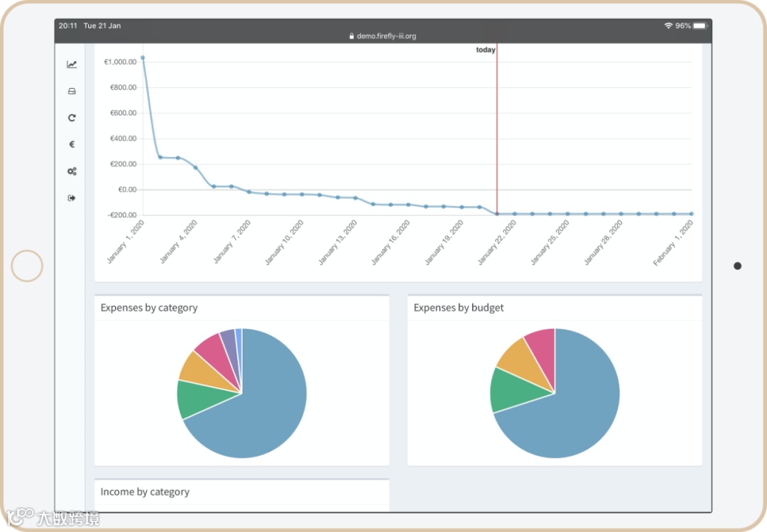767x532 pixels.
Task: Click the lock icon beside demo.firefly-iii.org
Action: [x=352, y=36]
